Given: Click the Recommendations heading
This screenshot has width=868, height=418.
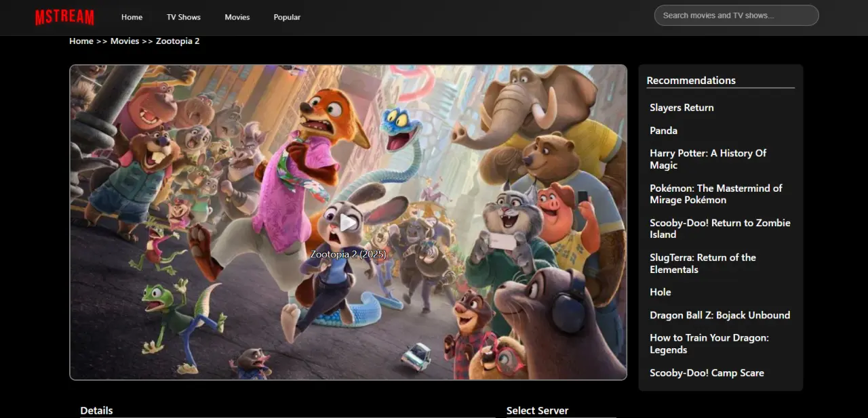Looking at the screenshot, I should click(x=691, y=81).
